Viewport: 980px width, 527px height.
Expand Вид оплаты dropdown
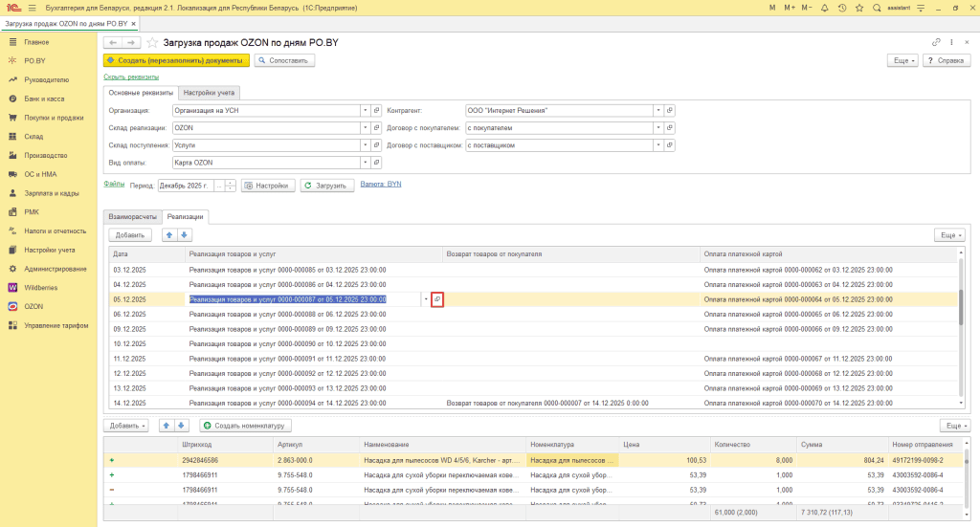365,163
